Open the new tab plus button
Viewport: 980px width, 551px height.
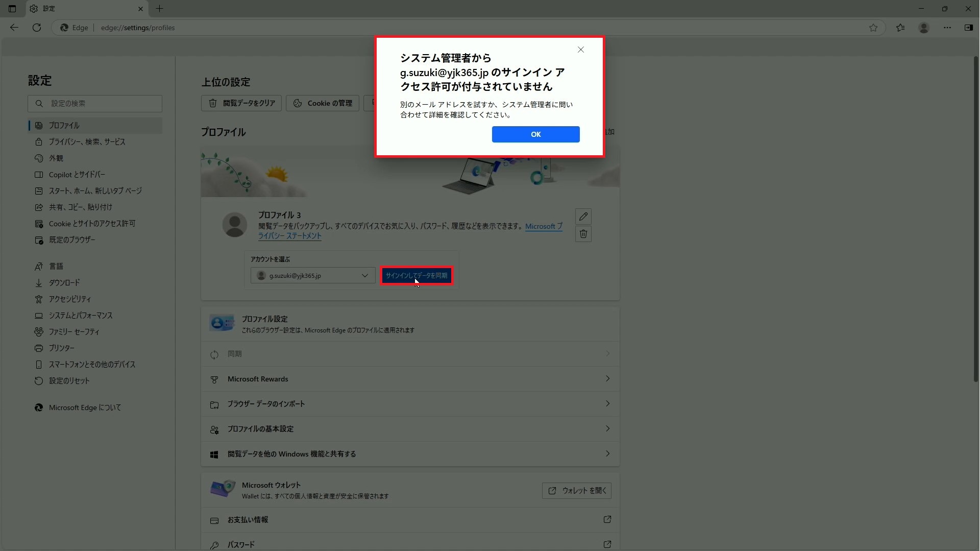[x=159, y=9]
